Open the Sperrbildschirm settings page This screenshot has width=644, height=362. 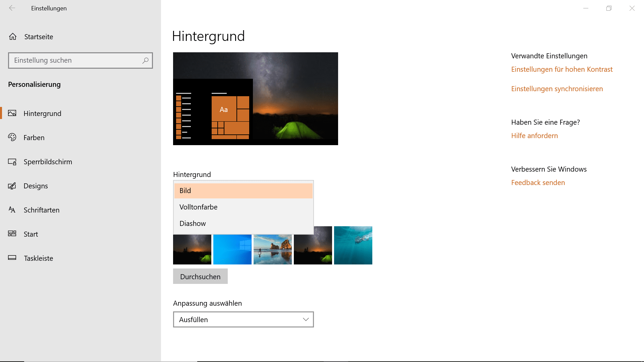click(80, 162)
